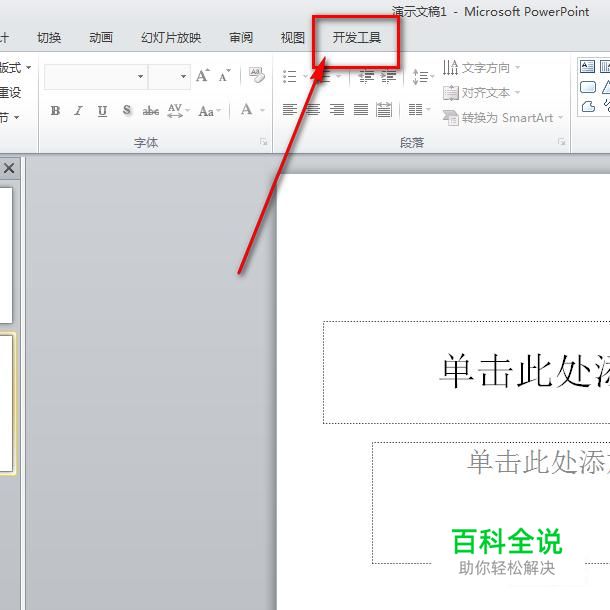
Task: Increase list indent level
Action: [389, 76]
